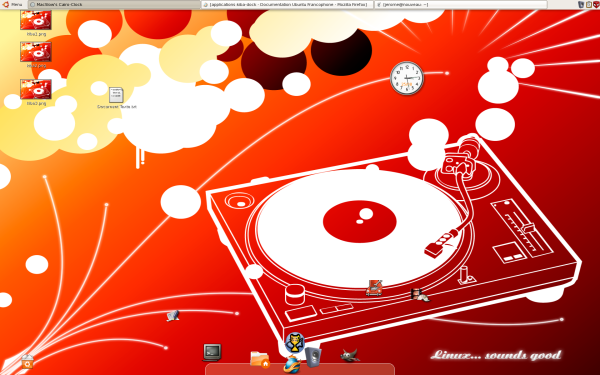Click the small gray flying icon at left
This screenshot has width=600, height=375.
(173, 316)
